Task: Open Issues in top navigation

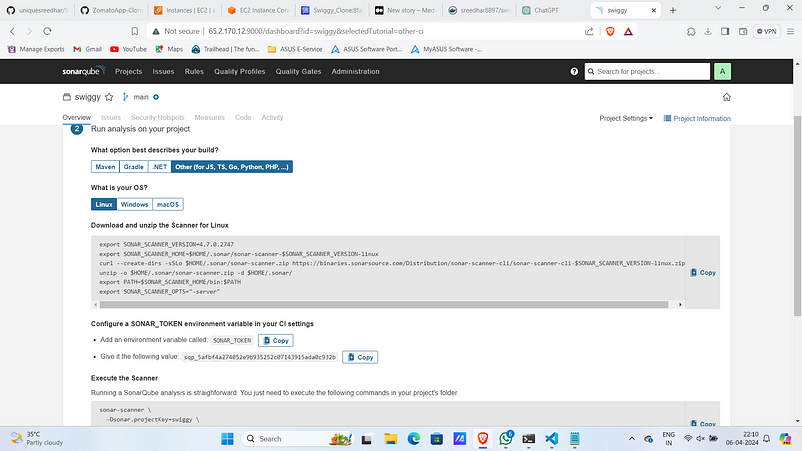Action: 163,72
